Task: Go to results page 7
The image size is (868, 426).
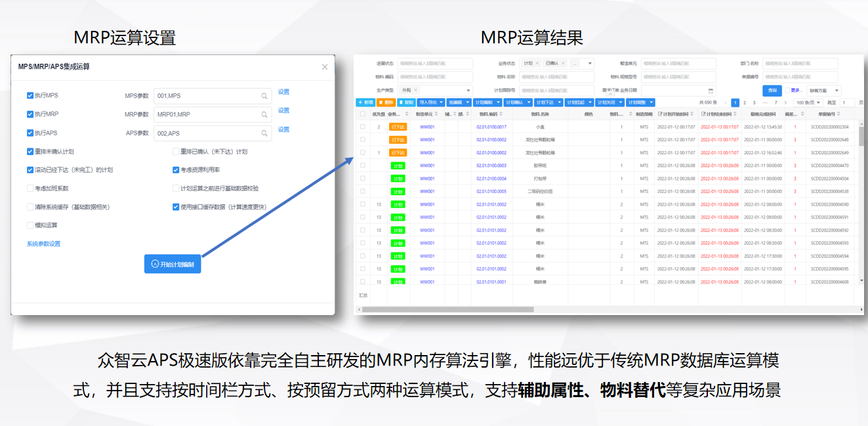Action: [775, 102]
